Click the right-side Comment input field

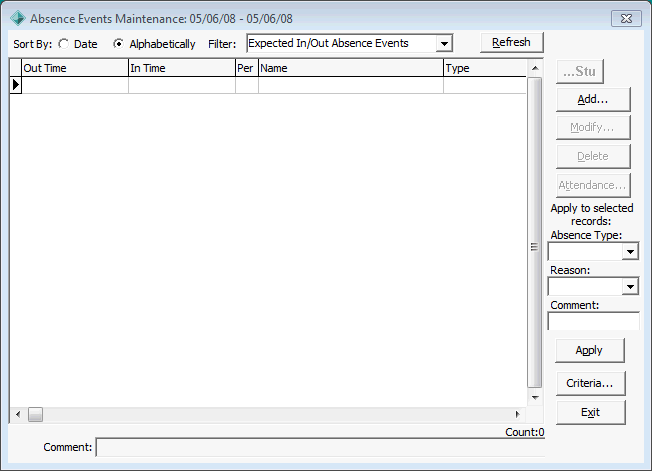click(x=594, y=321)
